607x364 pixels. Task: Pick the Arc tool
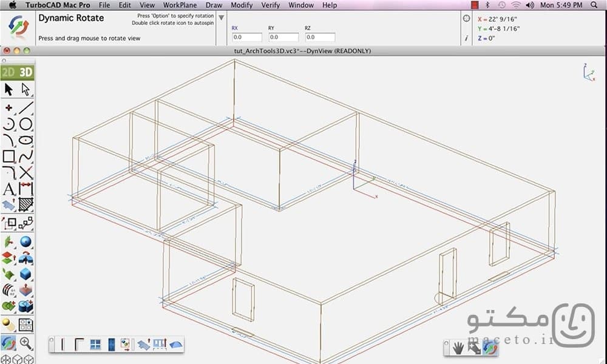tap(8, 124)
